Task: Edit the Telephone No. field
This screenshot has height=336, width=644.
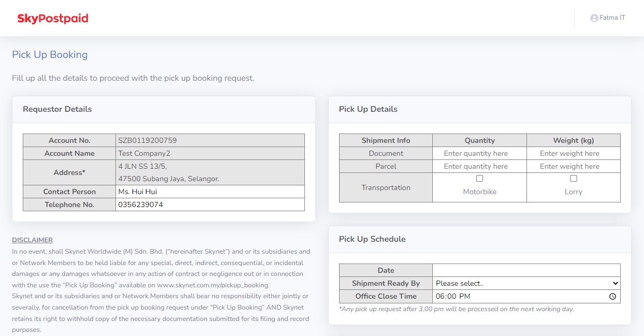Action: click(x=210, y=204)
